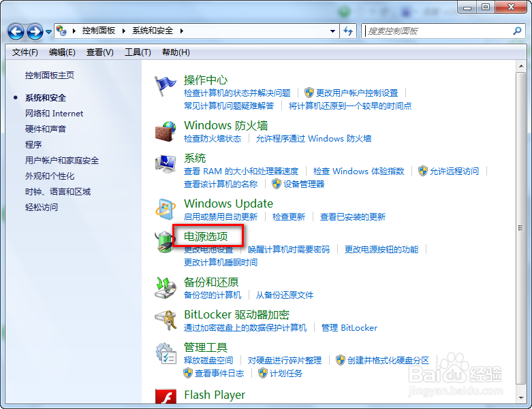Open the 操作中心 heading link

pos(206,80)
